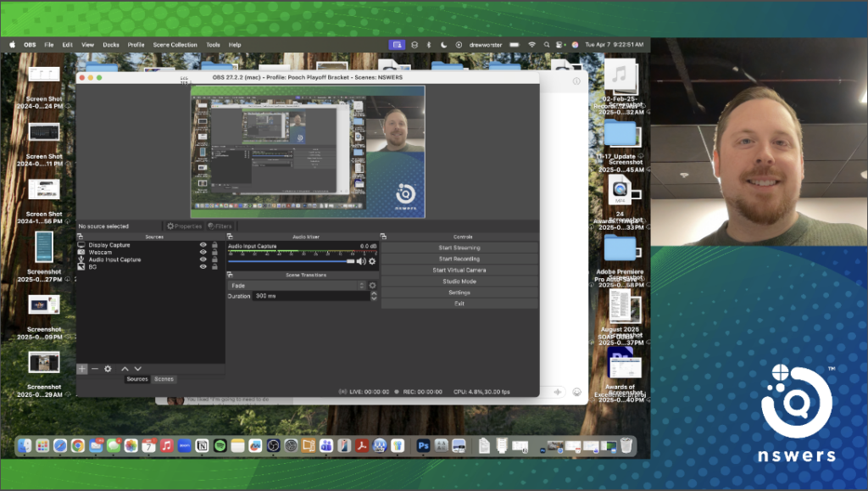Image resolution: width=868 pixels, height=491 pixels.
Task: Hide the Display Capture source
Action: coord(203,245)
